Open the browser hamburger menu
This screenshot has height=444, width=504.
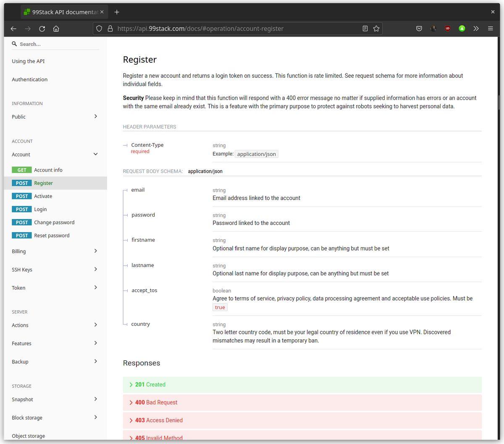tap(490, 29)
